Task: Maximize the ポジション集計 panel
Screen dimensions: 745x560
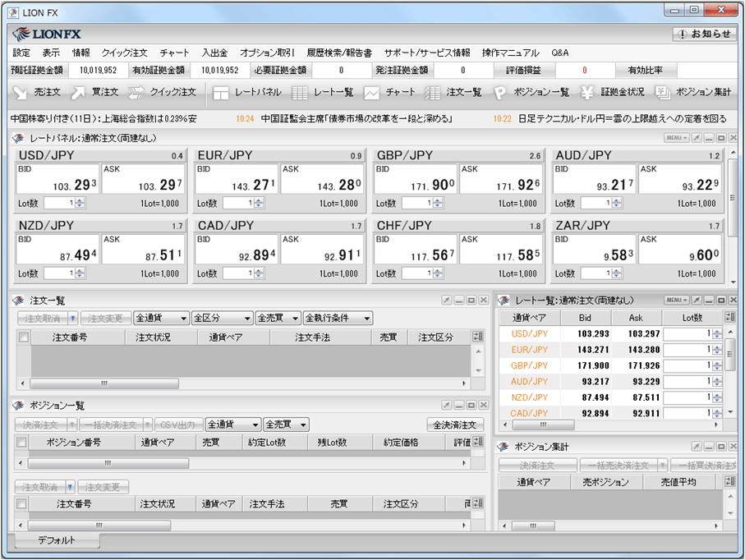Action: click(x=721, y=446)
